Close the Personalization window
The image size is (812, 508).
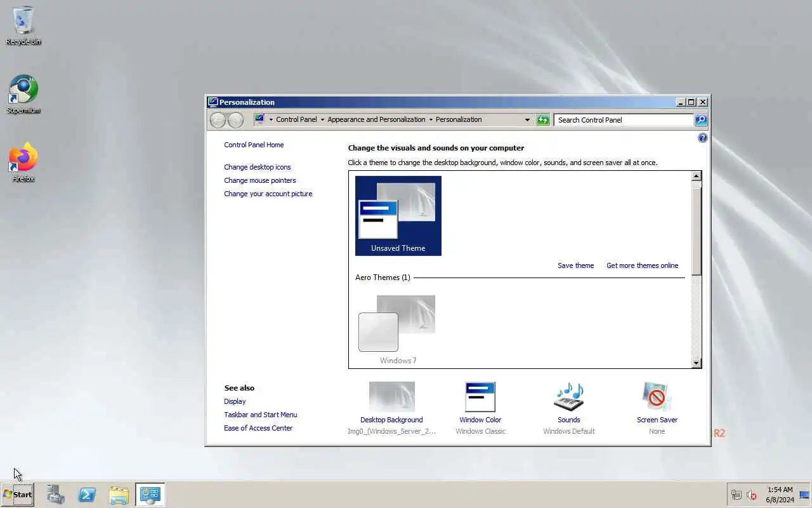[703, 102]
